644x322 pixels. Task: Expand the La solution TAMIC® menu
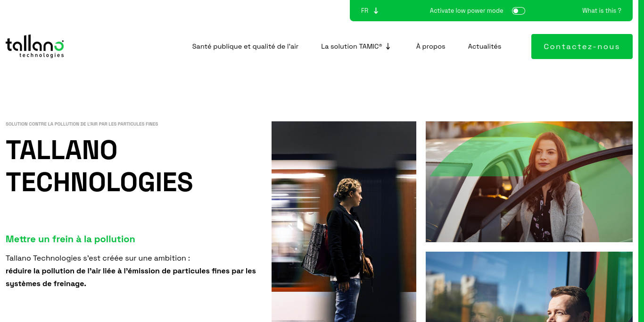click(356, 46)
